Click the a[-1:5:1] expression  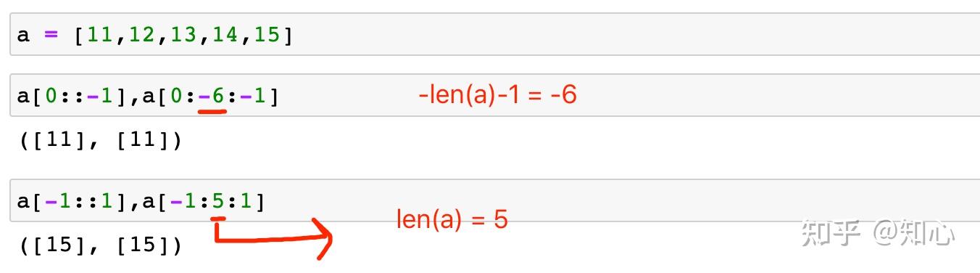click(x=204, y=200)
